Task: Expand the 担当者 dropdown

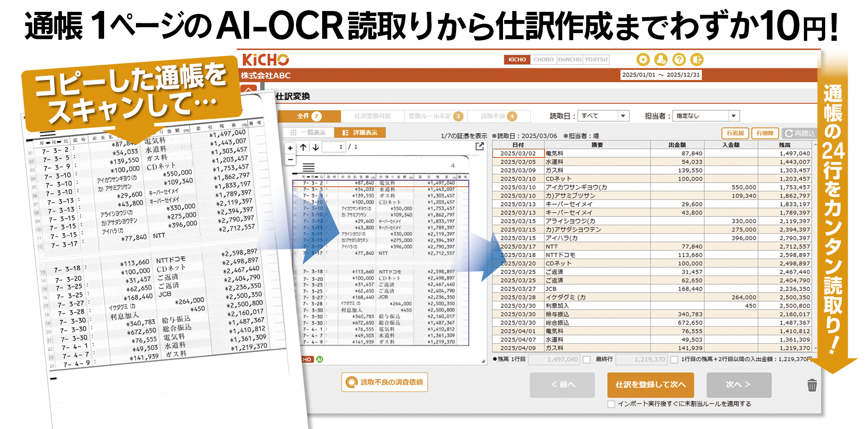Action: pos(733,116)
